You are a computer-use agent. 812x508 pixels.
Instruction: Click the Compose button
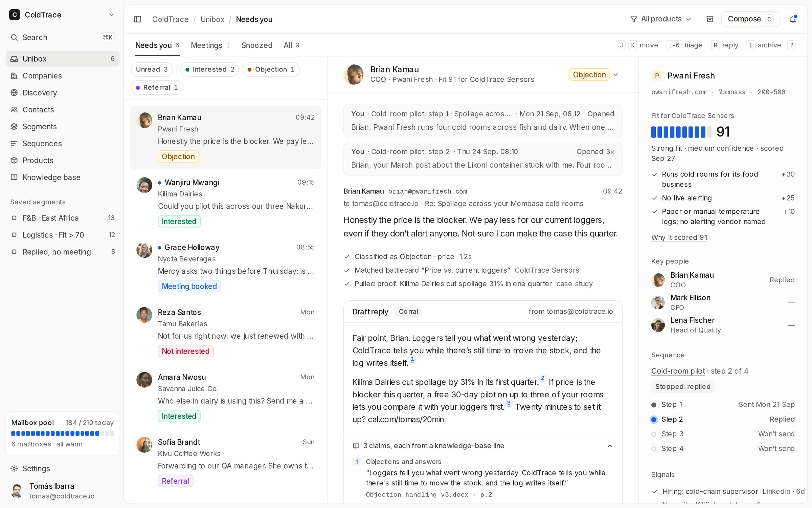point(750,19)
